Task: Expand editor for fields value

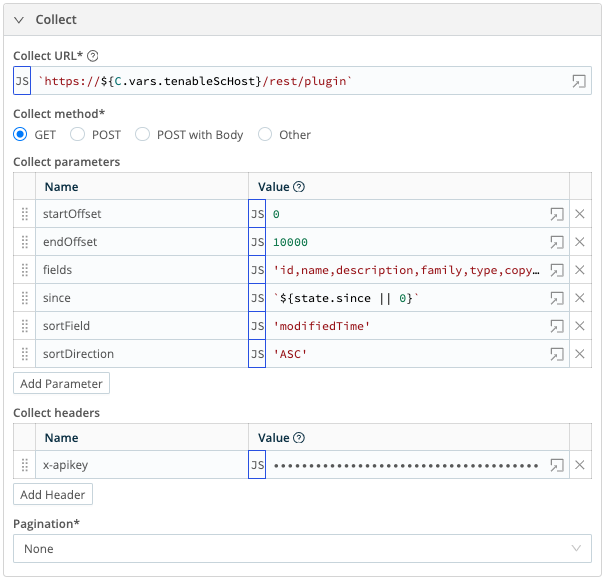Action: point(557,270)
